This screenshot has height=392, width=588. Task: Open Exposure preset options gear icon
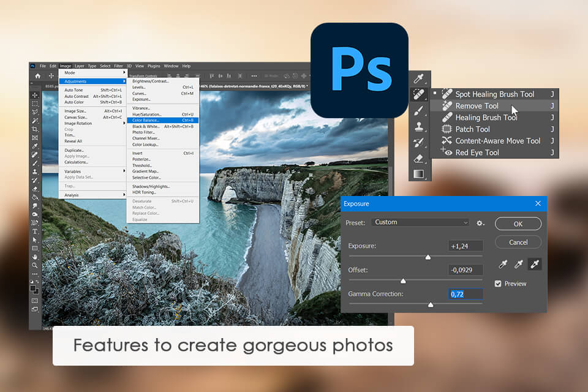click(480, 223)
